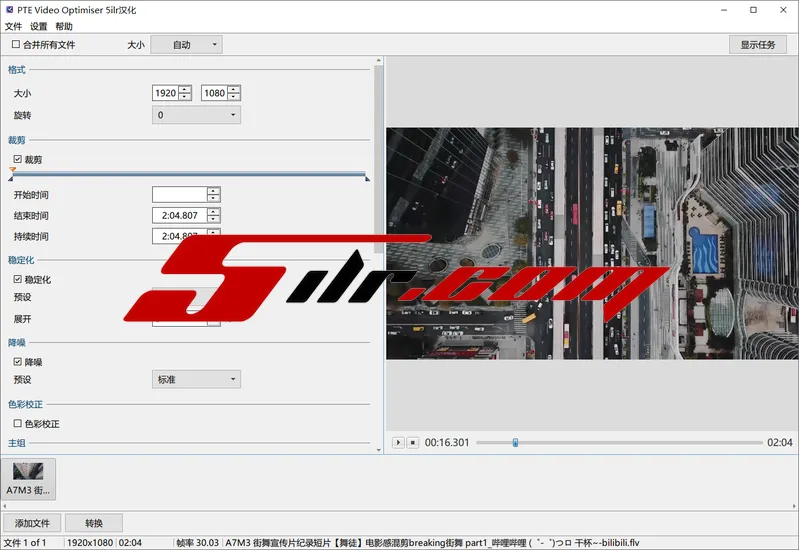Viewport: 799px width, 550px height.
Task: Click the 文件 1 of 1 status text
Action: coord(25,542)
